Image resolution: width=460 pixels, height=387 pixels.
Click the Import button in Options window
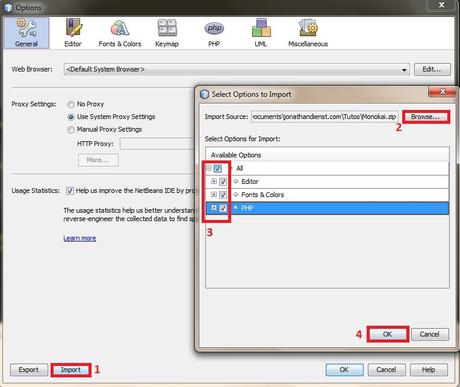(71, 370)
